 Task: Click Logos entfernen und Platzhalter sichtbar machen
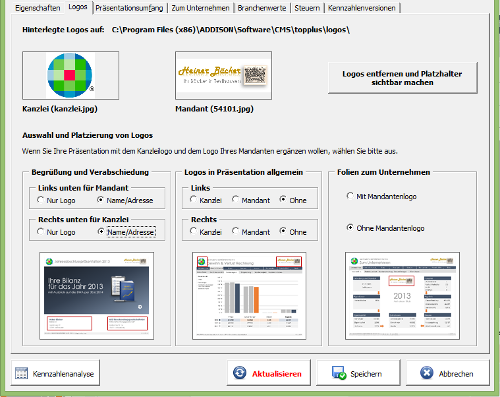click(403, 78)
